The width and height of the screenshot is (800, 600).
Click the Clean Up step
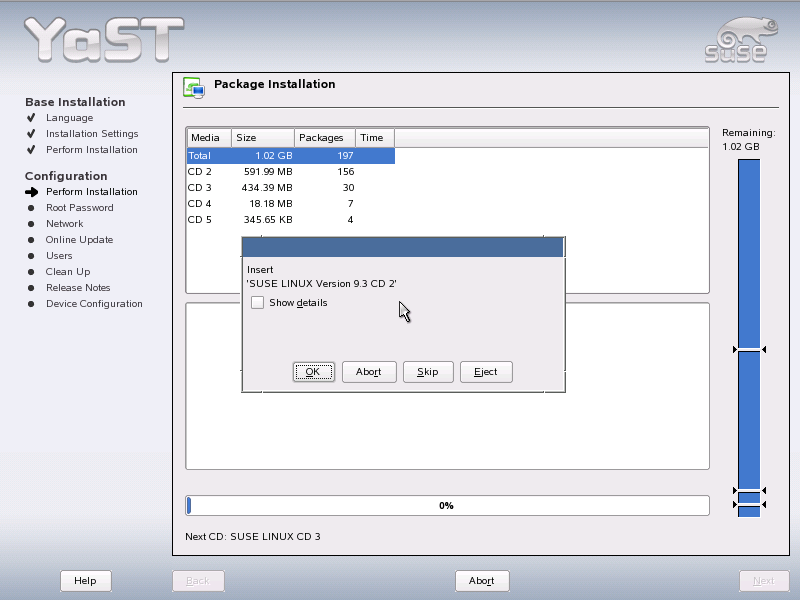coord(68,272)
